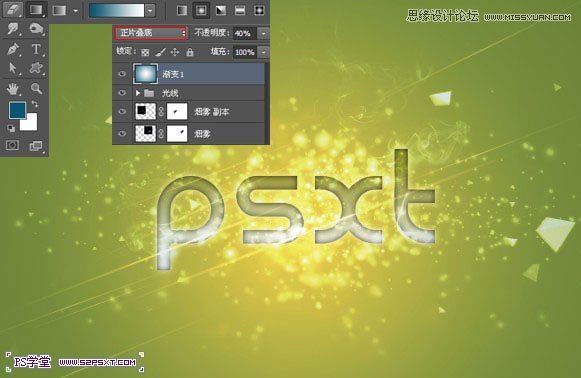Toggle Quick Mask mode
The height and width of the screenshot is (378, 581).
[x=12, y=145]
